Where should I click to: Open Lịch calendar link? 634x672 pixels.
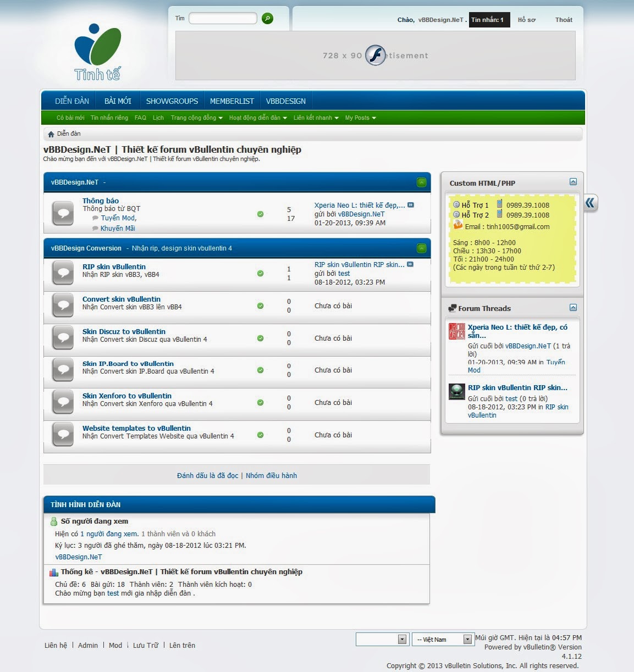(158, 118)
